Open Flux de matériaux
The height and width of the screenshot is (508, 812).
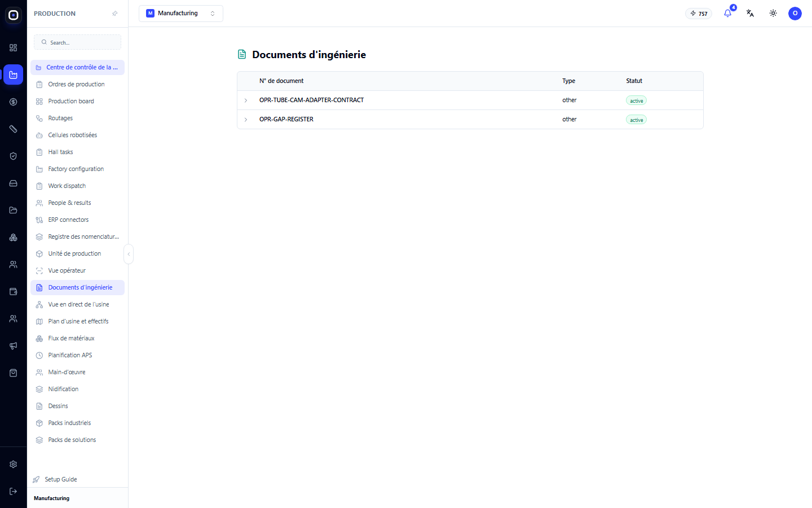click(77, 338)
